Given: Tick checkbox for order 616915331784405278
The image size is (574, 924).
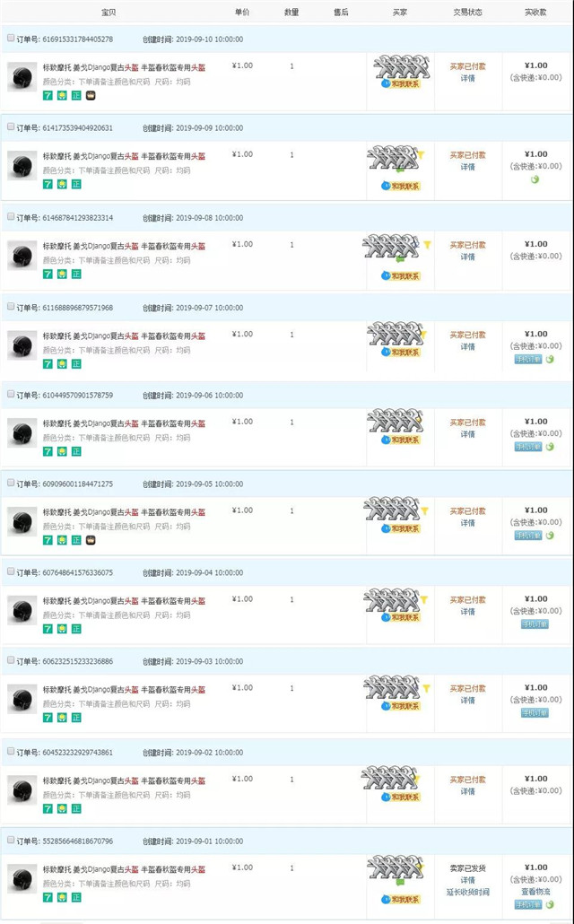Looking at the screenshot, I should point(11,38).
